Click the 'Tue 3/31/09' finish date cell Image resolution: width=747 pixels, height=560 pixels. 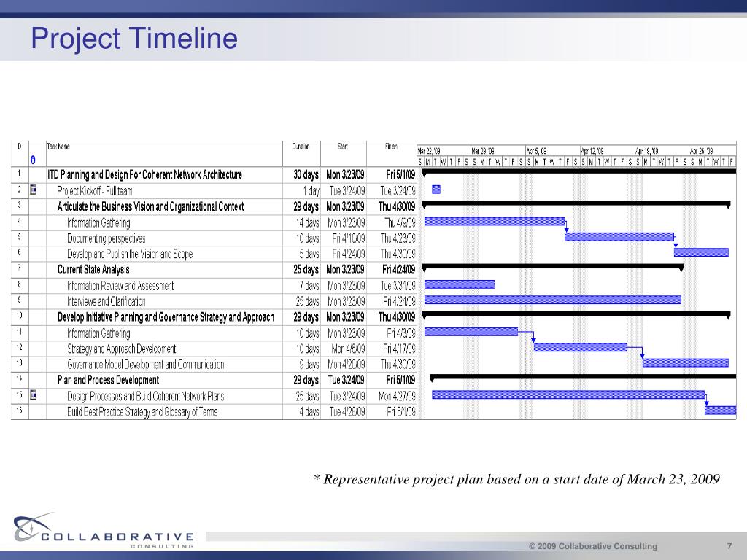398,286
